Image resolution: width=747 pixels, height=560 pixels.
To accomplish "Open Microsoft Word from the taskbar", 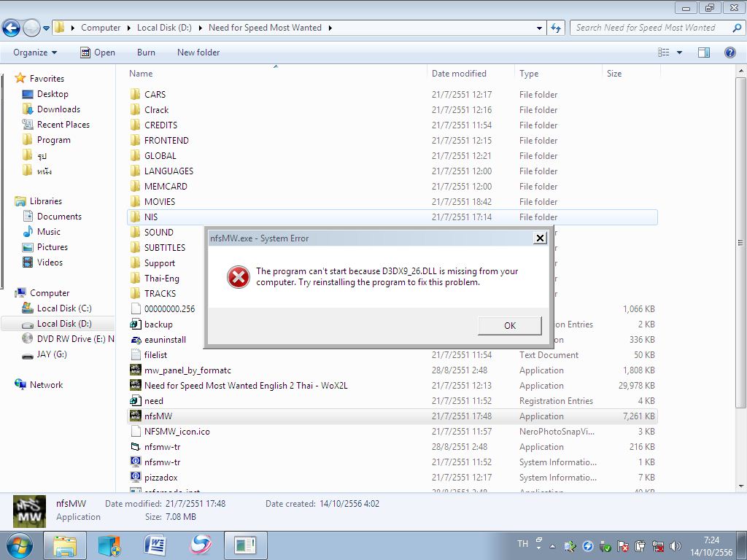I will tap(155, 545).
